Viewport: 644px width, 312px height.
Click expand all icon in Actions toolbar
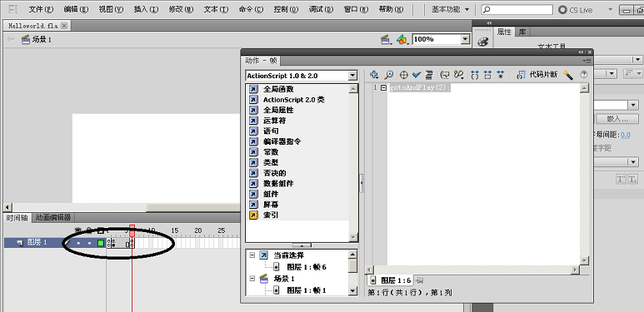click(500, 75)
